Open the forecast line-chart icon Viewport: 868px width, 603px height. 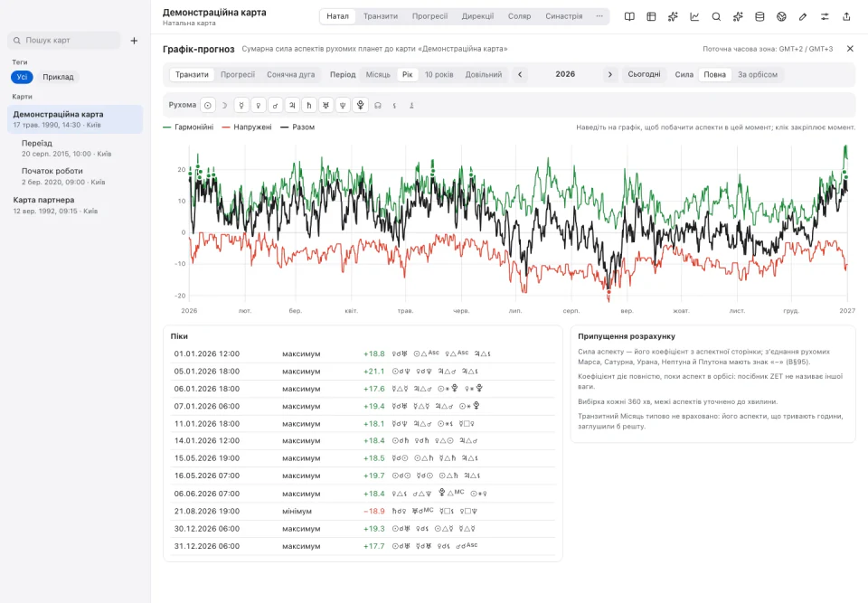click(x=694, y=16)
